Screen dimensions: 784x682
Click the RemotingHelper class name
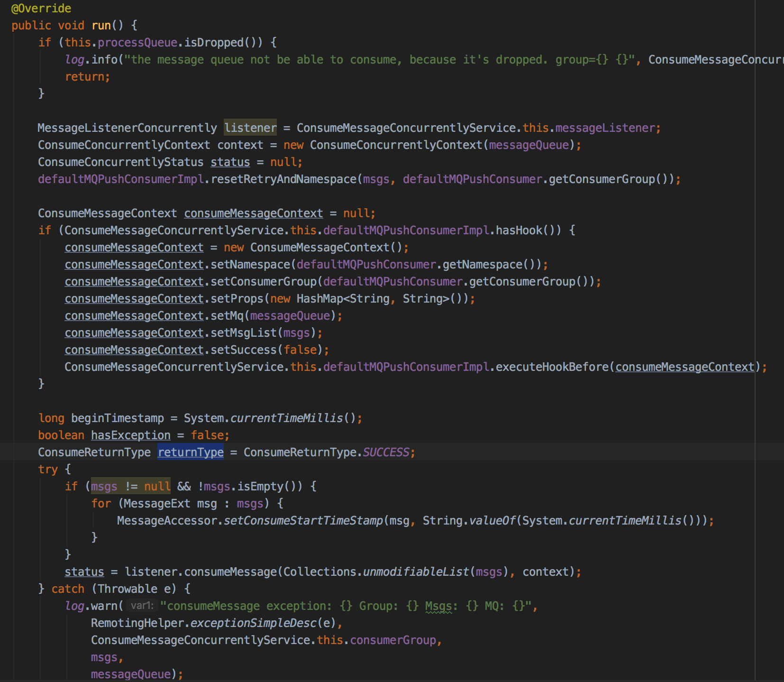click(x=137, y=623)
